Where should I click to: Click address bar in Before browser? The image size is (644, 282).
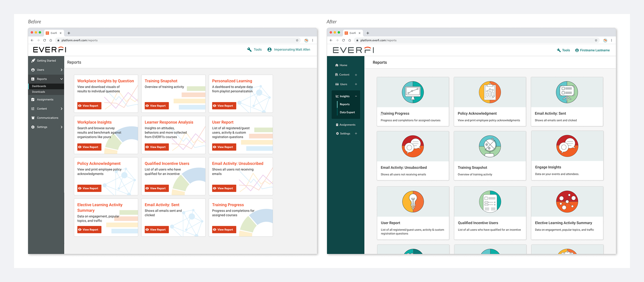click(174, 40)
